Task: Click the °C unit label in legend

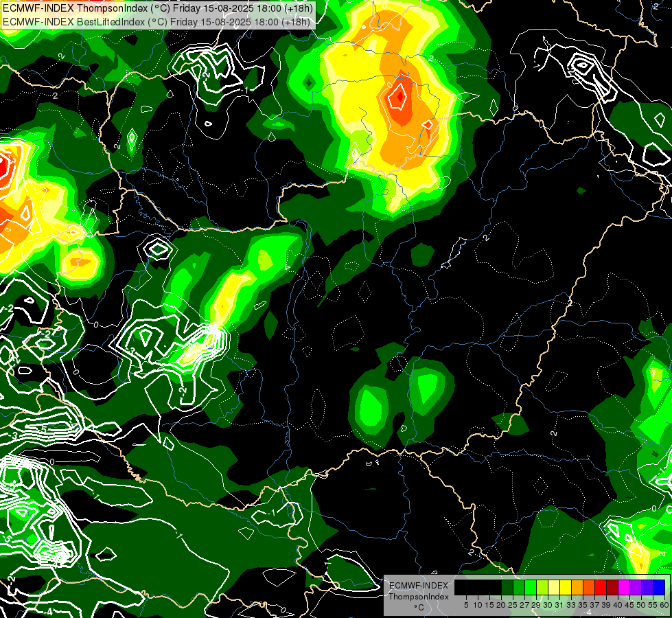Action: click(x=419, y=608)
